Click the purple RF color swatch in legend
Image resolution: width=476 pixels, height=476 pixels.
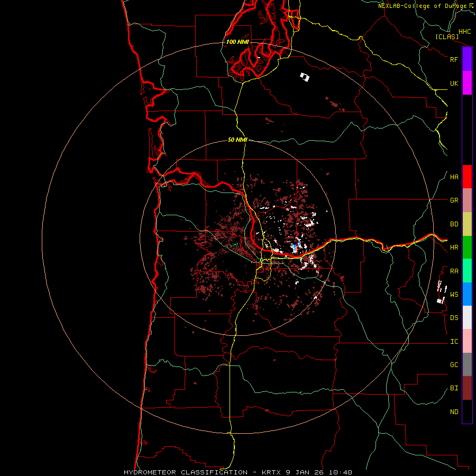(467, 59)
